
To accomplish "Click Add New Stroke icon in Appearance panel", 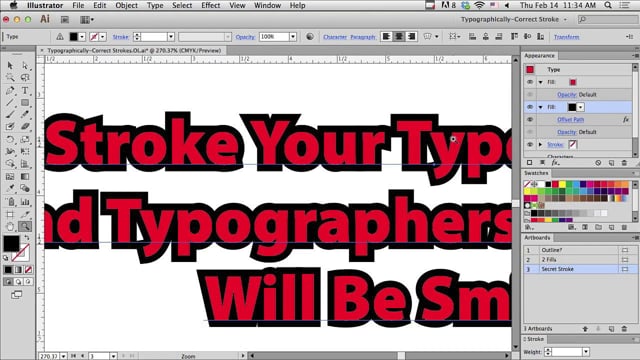I will tap(529, 162).
